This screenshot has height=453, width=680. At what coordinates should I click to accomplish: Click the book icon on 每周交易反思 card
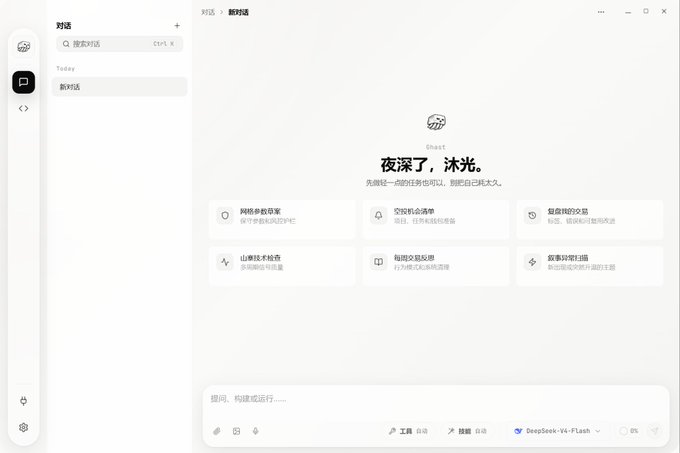click(379, 262)
